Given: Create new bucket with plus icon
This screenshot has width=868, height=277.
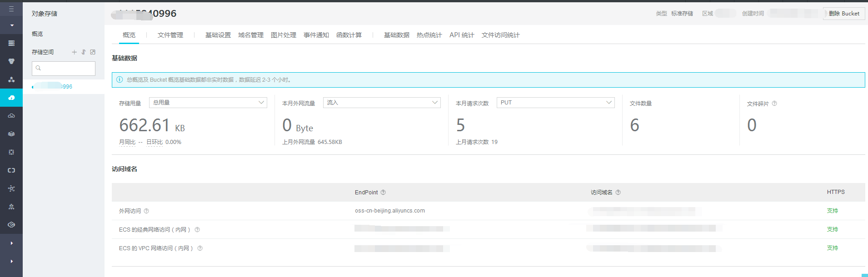Looking at the screenshot, I should coord(74,52).
